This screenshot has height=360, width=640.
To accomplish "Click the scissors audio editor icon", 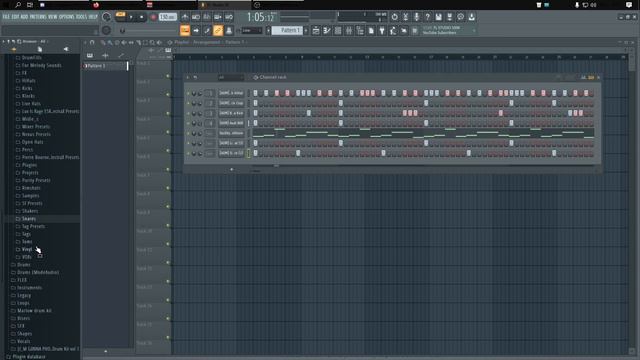I will [x=405, y=17].
